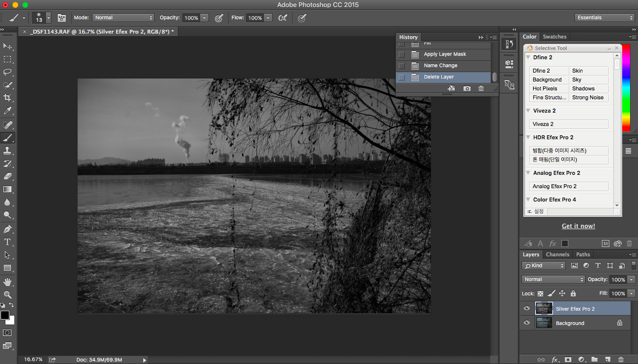Open the Essentials workspace dropdown
Viewport: 638px width, 364px height.
coord(604,18)
